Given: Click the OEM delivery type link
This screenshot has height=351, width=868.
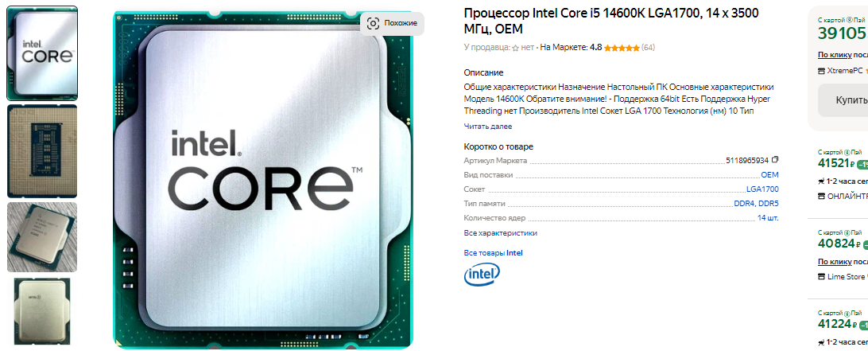Looking at the screenshot, I should click(x=769, y=174).
